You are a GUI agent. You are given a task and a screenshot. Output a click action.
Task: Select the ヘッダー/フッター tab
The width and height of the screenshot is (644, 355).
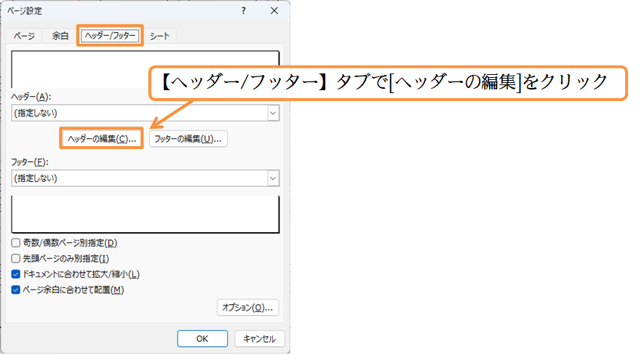tap(110, 36)
